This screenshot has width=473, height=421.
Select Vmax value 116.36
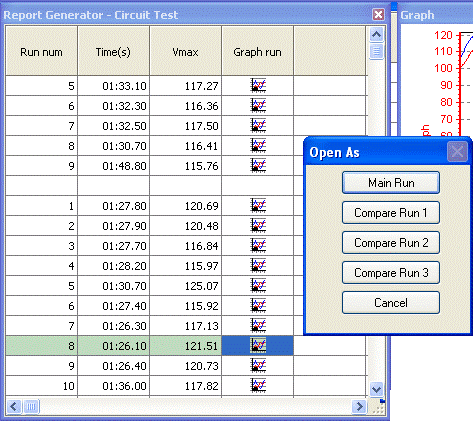185,106
